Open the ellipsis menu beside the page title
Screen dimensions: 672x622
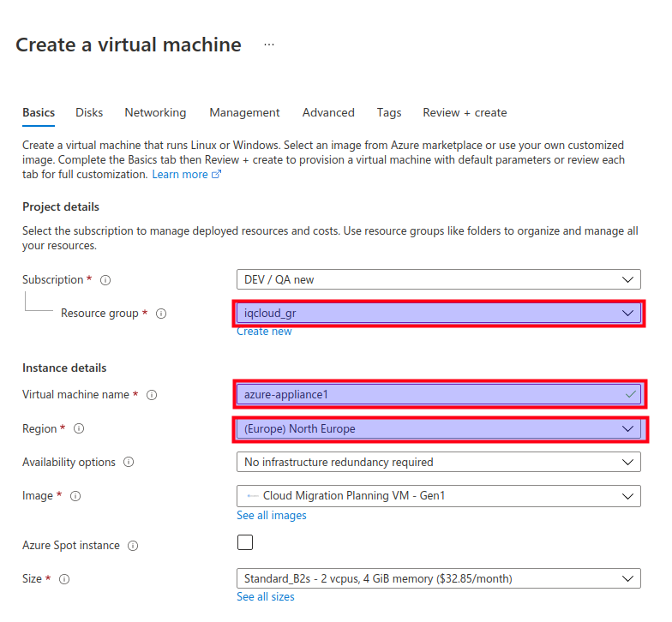tap(269, 45)
